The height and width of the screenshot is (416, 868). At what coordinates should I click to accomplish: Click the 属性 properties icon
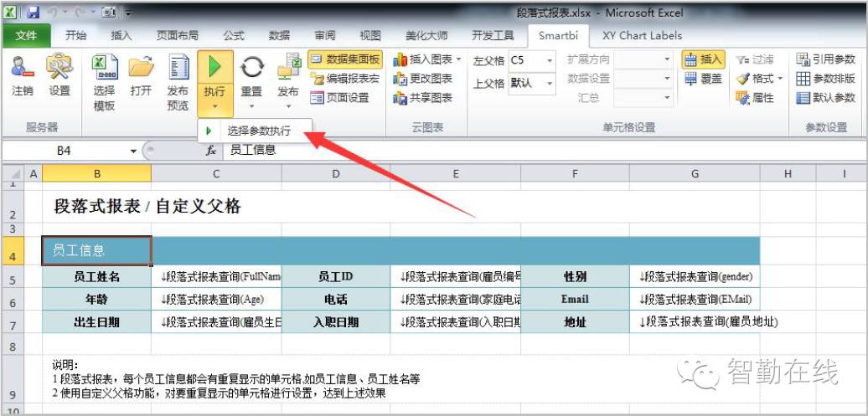pyautogui.click(x=742, y=98)
